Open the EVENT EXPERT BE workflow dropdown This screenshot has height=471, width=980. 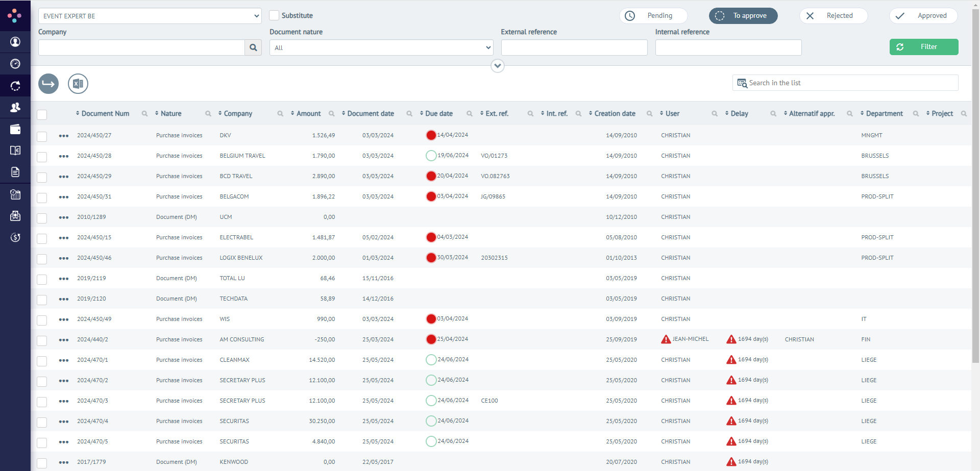(x=150, y=16)
